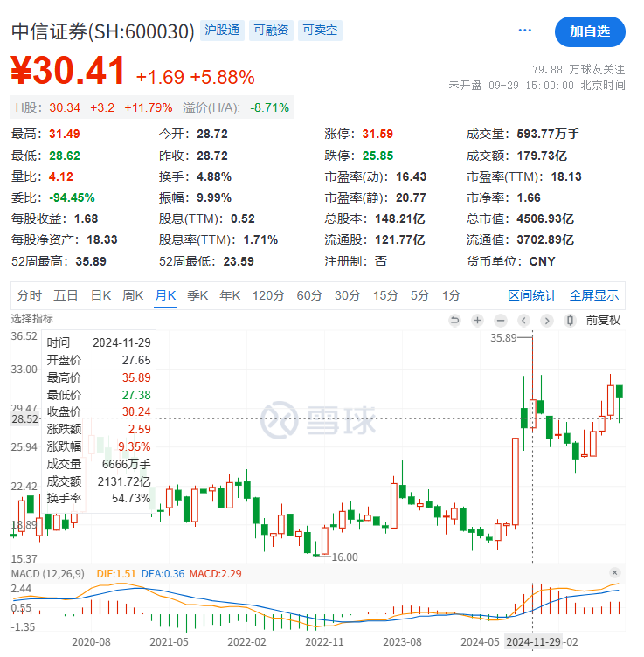Click the H股 price 30.34
644x657 pixels.
tap(65, 107)
